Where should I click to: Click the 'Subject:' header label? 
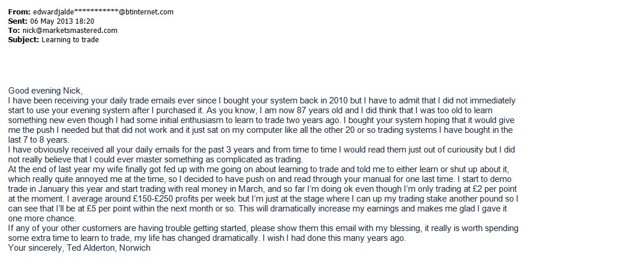[24, 40]
